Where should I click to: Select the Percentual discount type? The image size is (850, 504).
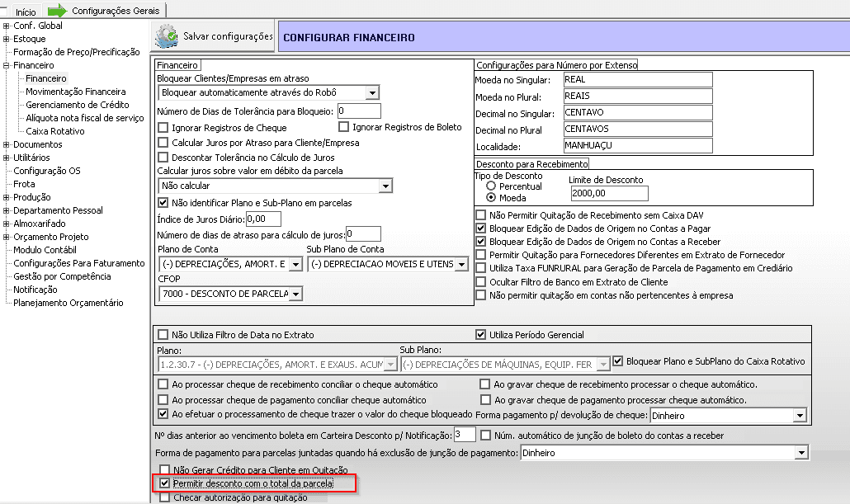pos(491,186)
